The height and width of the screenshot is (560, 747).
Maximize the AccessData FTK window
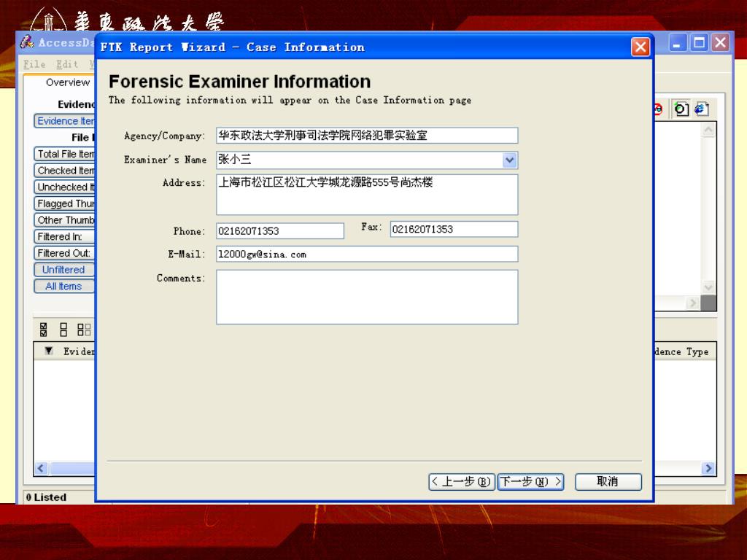[699, 43]
